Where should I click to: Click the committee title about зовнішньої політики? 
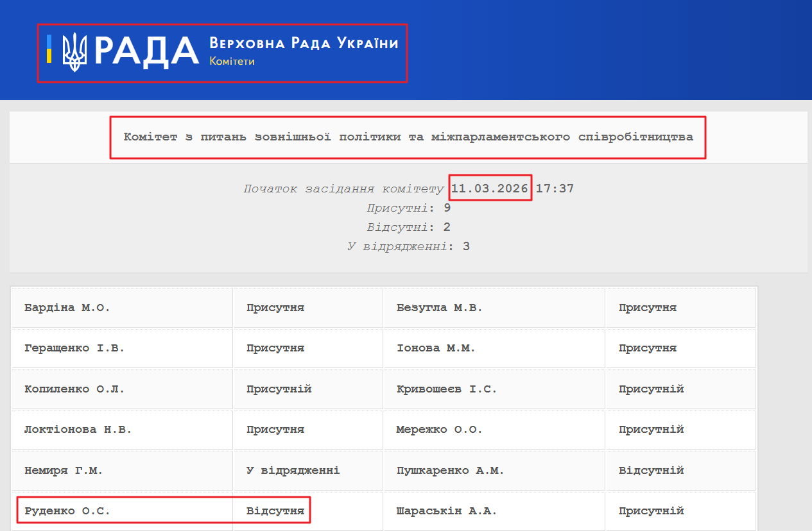[x=408, y=137]
